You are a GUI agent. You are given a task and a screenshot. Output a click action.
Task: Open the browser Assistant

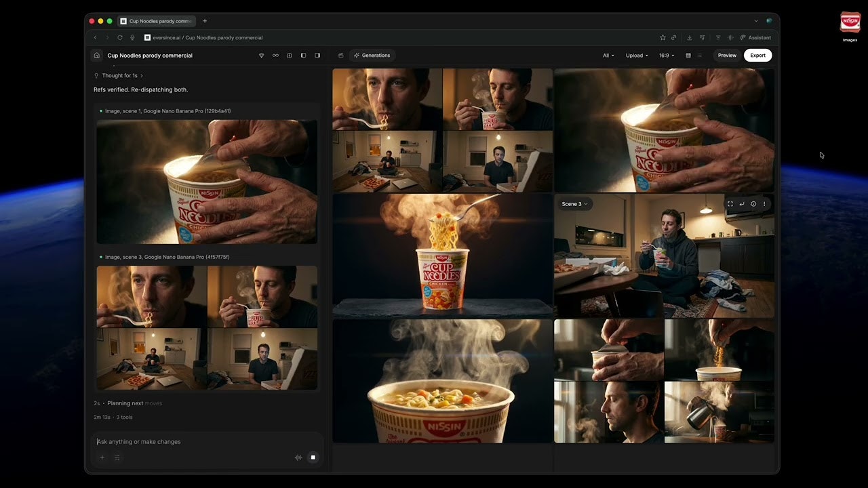pos(755,38)
